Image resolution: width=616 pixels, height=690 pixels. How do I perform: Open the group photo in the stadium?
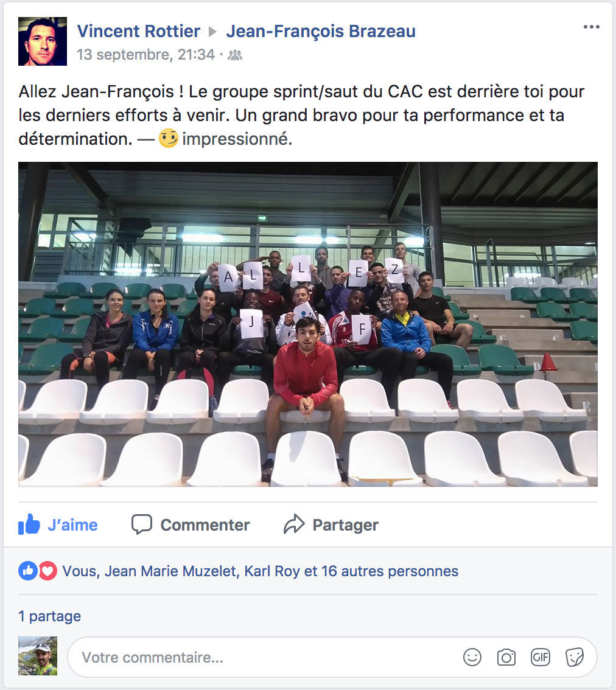pos(308,324)
